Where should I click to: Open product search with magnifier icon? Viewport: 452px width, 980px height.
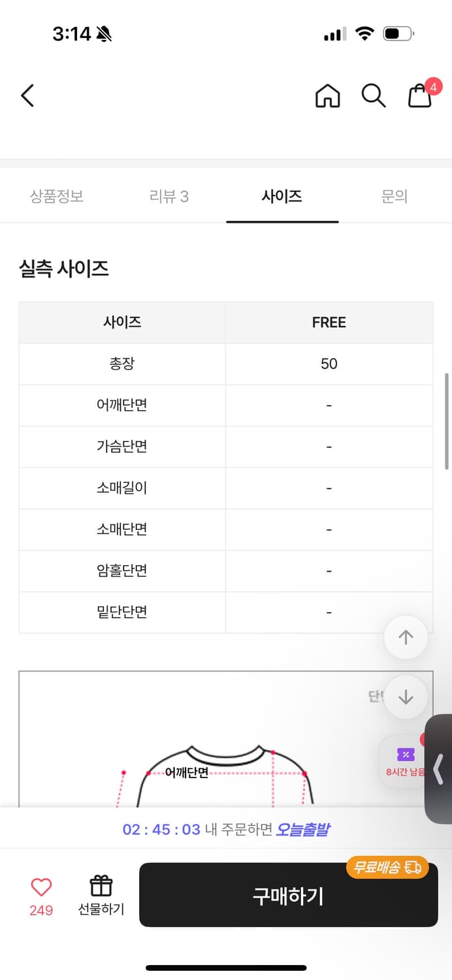[374, 95]
